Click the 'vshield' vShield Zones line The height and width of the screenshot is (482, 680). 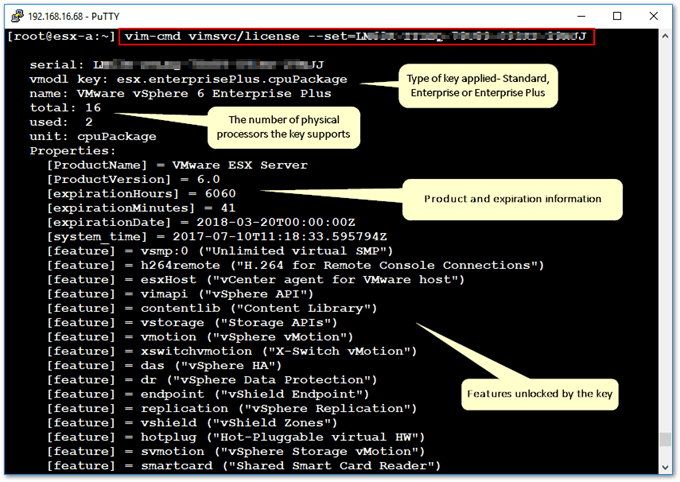(192, 423)
